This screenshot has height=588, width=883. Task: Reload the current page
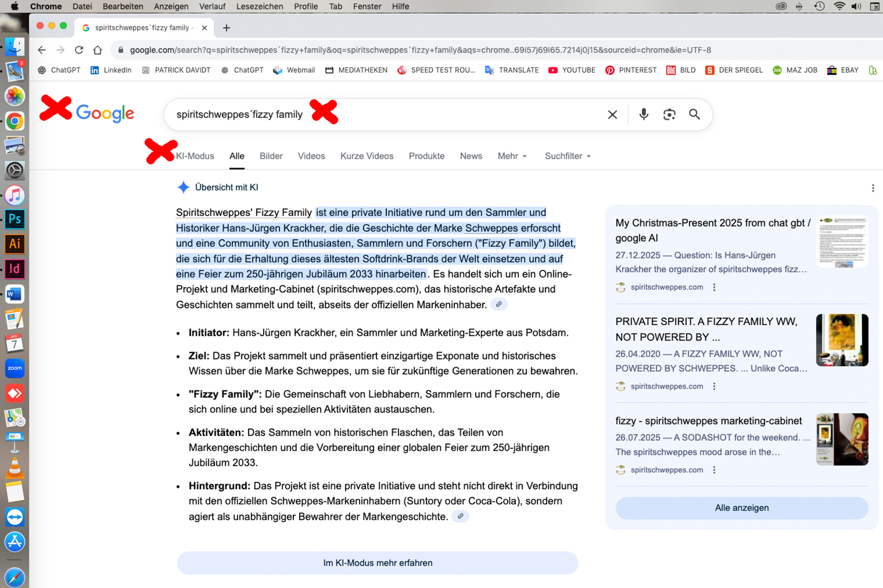coord(79,50)
